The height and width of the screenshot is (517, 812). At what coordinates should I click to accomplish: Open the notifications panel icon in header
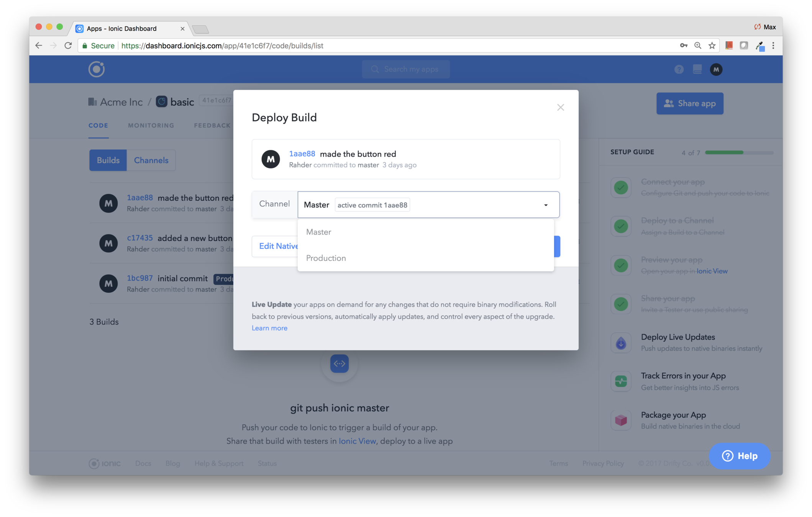(697, 69)
